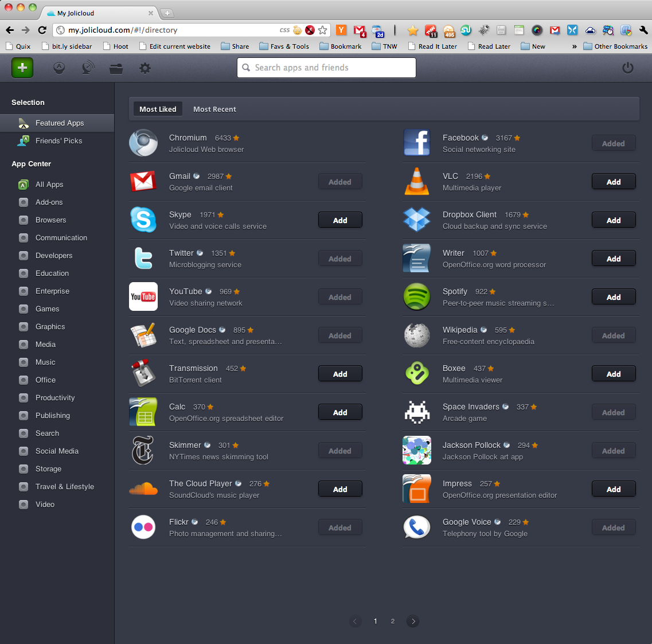Add the Skype app
This screenshot has height=644, width=652.
click(340, 220)
